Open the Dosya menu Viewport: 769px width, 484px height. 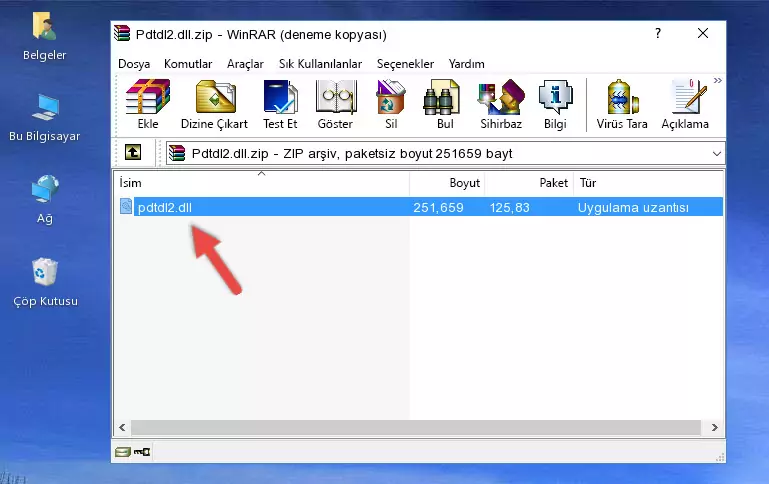tap(134, 64)
